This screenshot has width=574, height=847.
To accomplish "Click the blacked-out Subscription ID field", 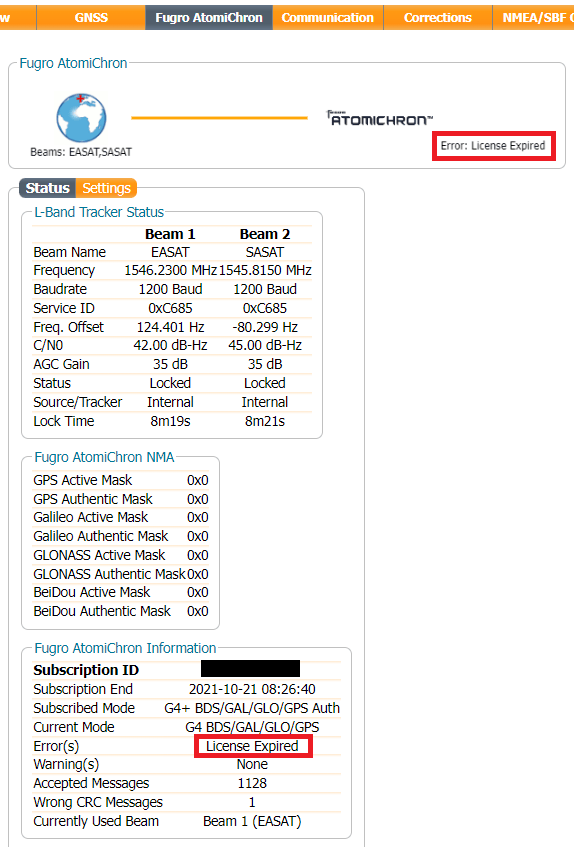I will click(251, 669).
